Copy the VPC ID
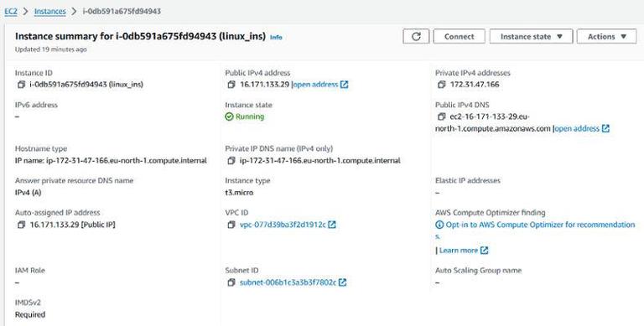The image size is (644, 326). coord(231,225)
